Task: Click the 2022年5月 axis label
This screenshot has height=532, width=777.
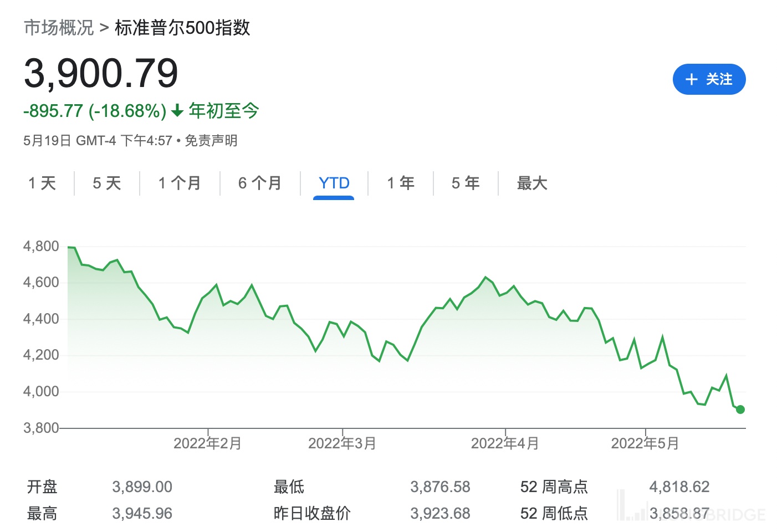Action: (x=645, y=443)
